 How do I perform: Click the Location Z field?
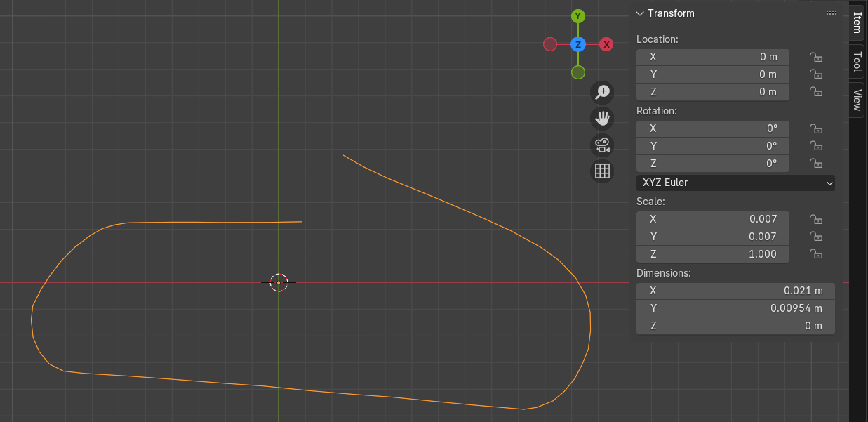pos(712,92)
